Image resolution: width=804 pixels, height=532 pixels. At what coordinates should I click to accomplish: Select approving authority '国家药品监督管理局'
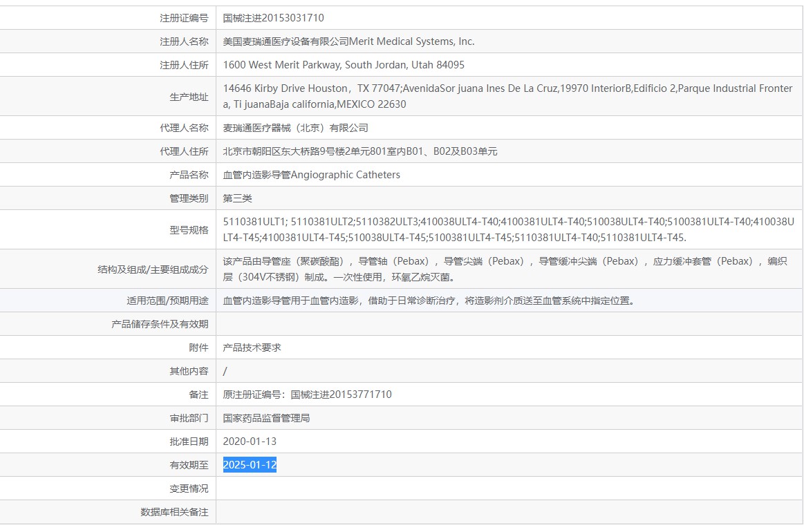(266, 419)
